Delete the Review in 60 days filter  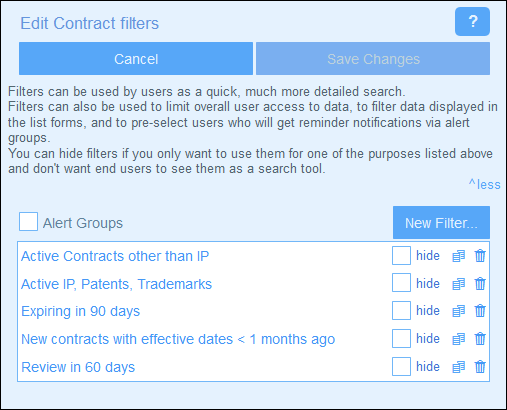[x=480, y=367]
